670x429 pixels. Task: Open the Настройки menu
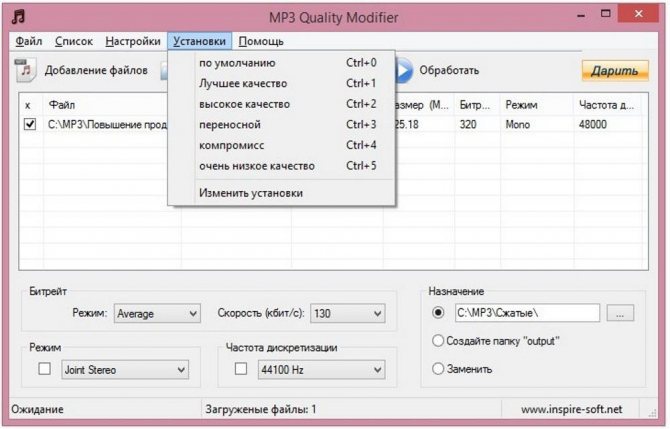point(133,41)
